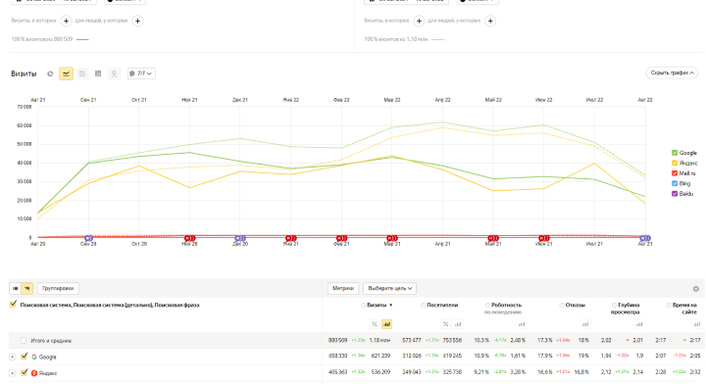706x384 pixels.
Task: Add visit condition to right segment
Action: pyautogui.click(x=419, y=21)
